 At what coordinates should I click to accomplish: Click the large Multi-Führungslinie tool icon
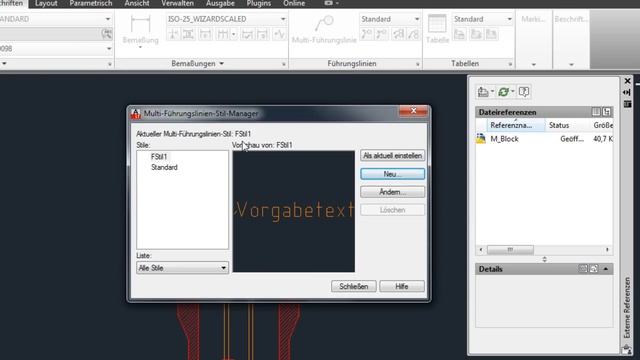click(324, 24)
